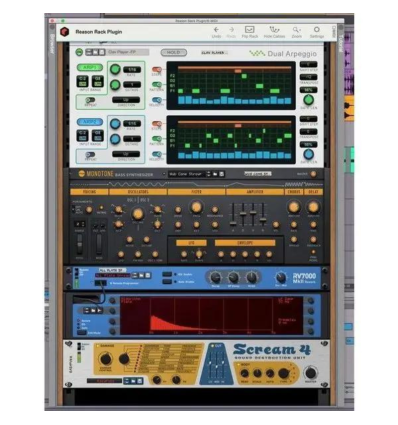Click the ARP1 green Rate knob
This screenshot has width=398, height=425.
coord(115,69)
